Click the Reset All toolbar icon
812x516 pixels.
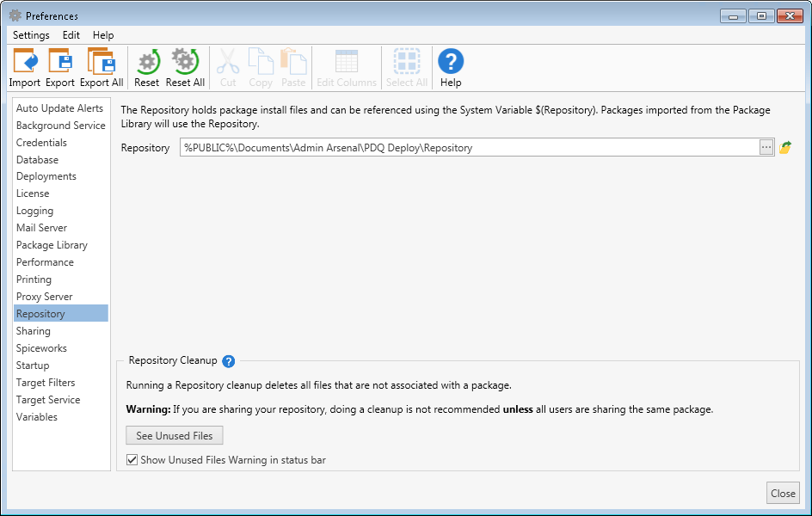coord(186,68)
